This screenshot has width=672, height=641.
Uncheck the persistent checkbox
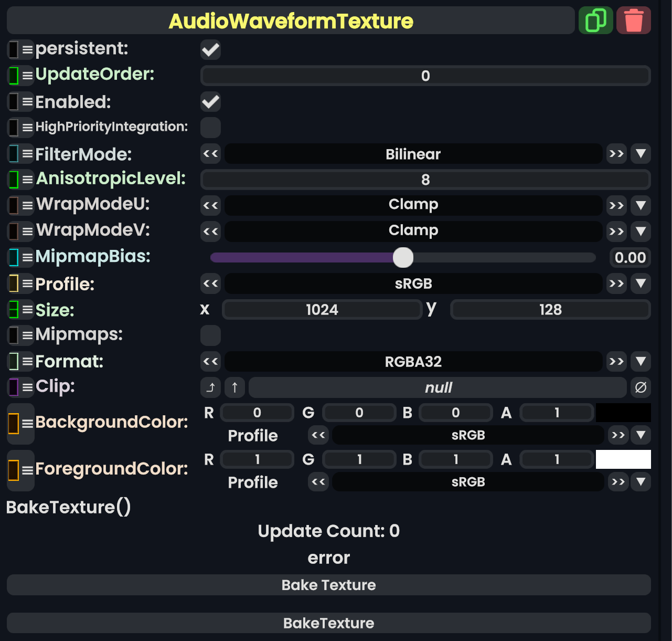coord(210,50)
